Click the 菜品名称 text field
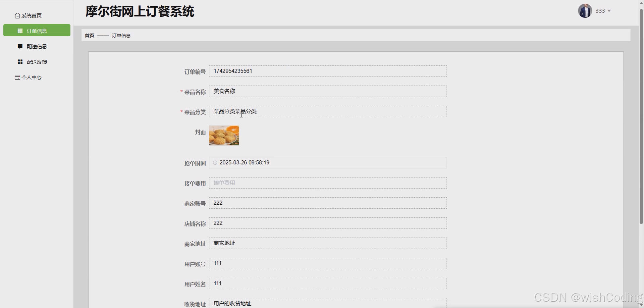This screenshot has height=308, width=644. pos(328,91)
